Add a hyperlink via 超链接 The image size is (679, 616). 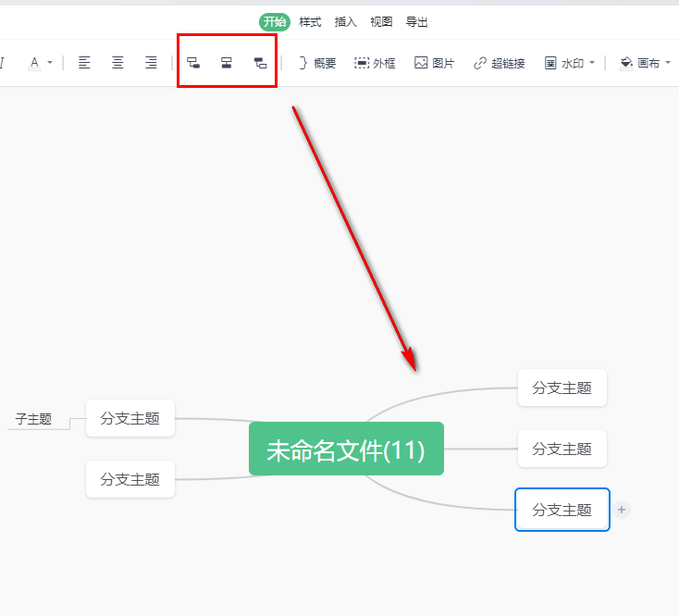499,63
